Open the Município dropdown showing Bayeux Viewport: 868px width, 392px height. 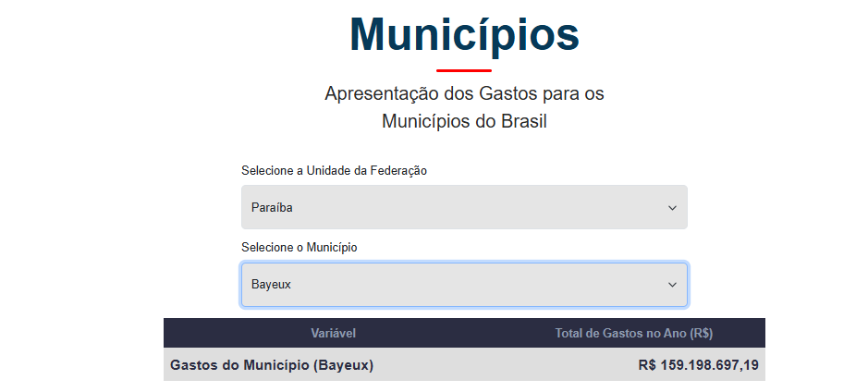(464, 285)
